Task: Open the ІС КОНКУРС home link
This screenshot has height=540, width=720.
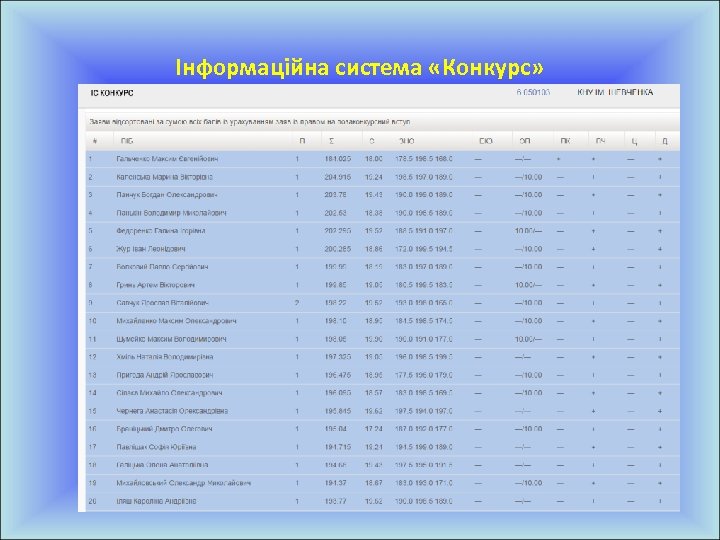Action: coord(112,93)
